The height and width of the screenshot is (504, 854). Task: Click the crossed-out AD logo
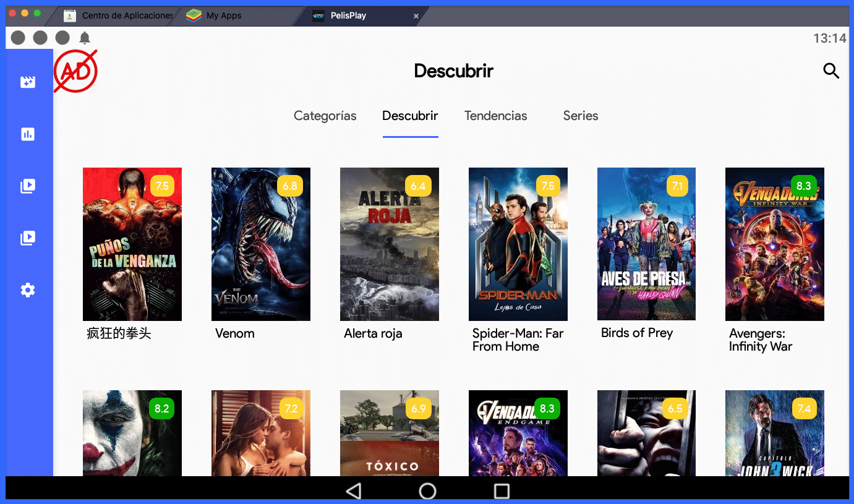(x=75, y=70)
